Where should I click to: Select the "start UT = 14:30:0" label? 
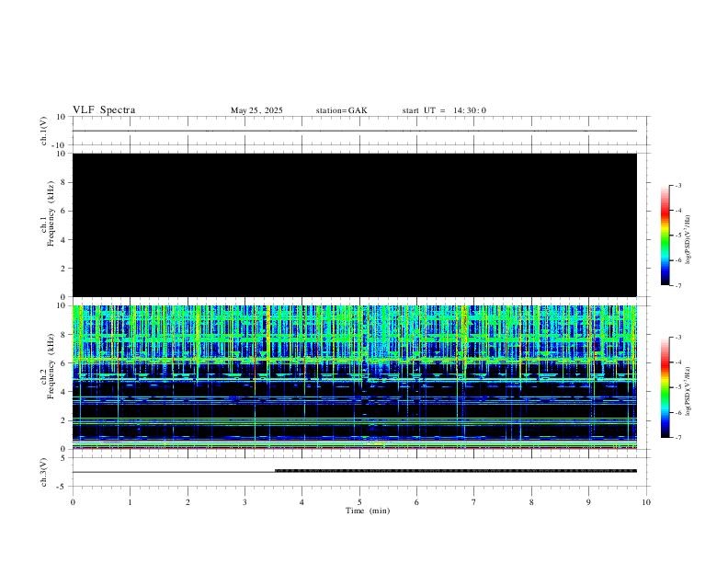tap(444, 110)
